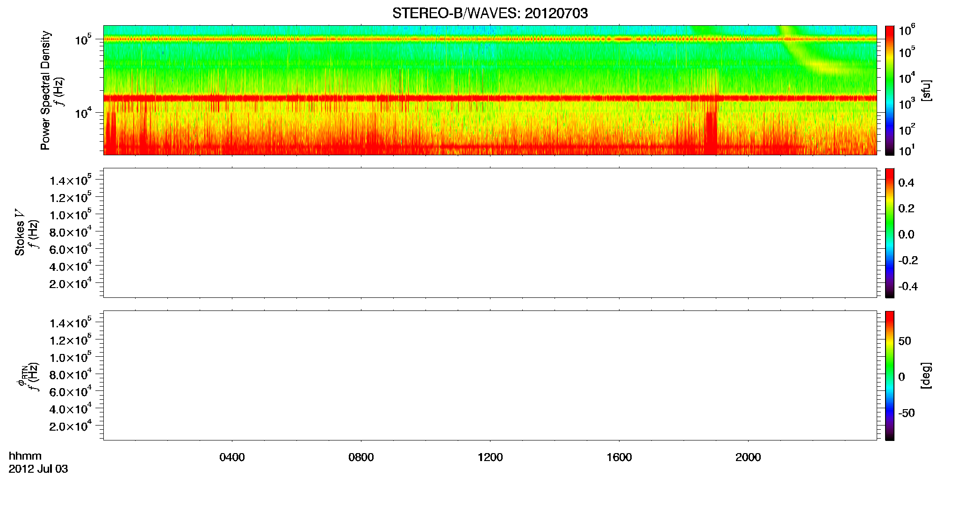Click the Power Spectral Density axis label
This screenshot has width=980, height=505.
45,90
